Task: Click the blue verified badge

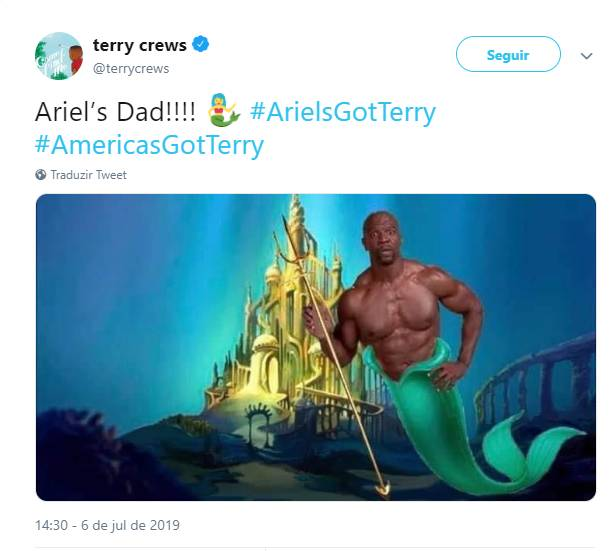Action: pyautogui.click(x=201, y=45)
